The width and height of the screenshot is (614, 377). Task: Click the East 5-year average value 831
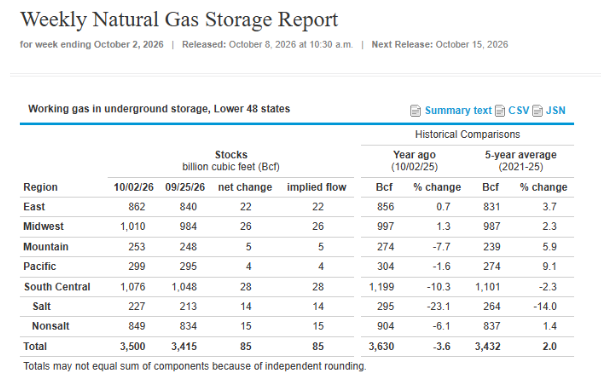491,207
